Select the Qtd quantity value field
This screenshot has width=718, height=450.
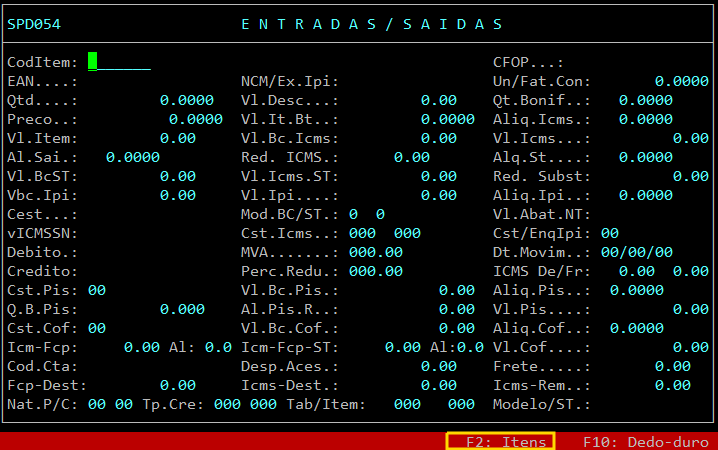point(186,100)
